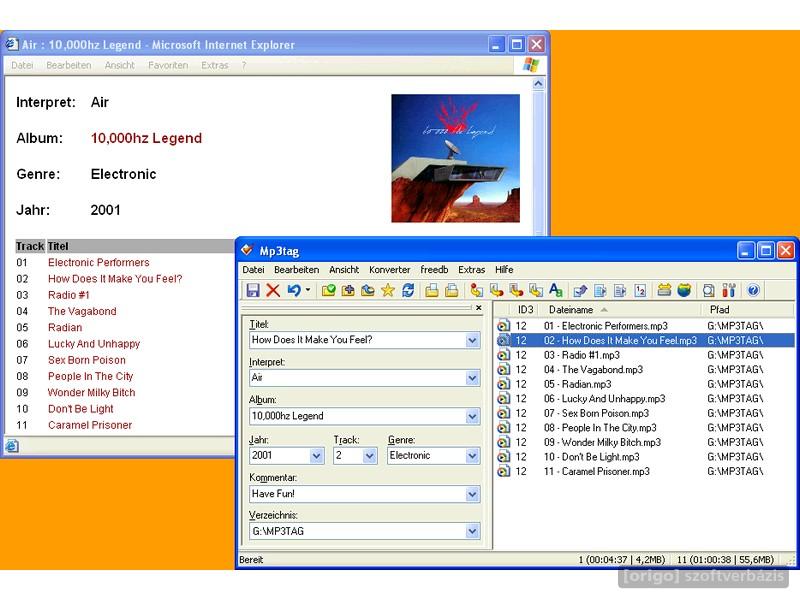This screenshot has height=600, width=800.
Task: Click the page icon in Internet Explorer status bar
Action: pyautogui.click(x=12, y=446)
